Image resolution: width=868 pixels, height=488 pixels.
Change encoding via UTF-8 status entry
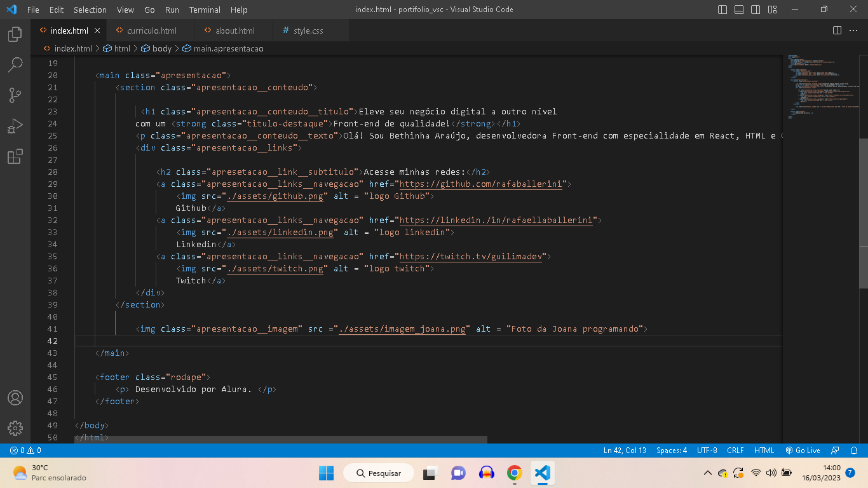coord(707,451)
